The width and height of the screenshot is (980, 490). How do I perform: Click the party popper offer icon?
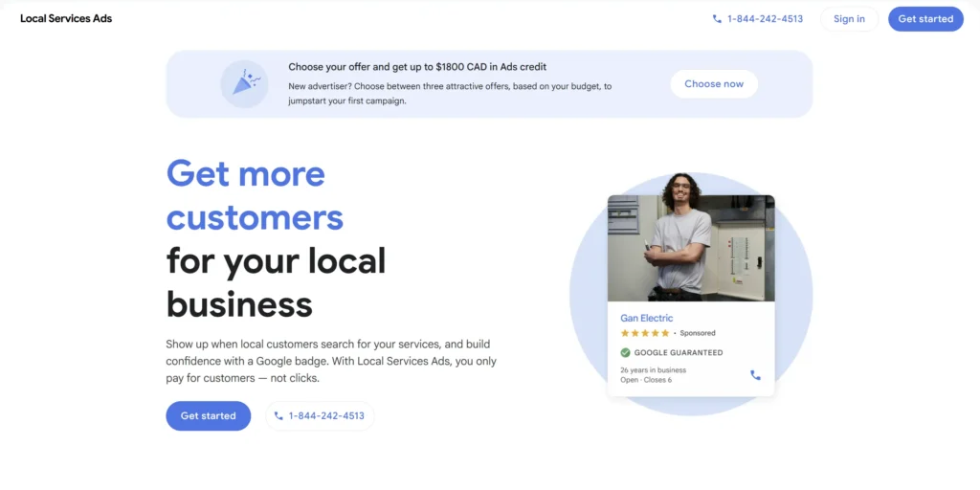(244, 84)
